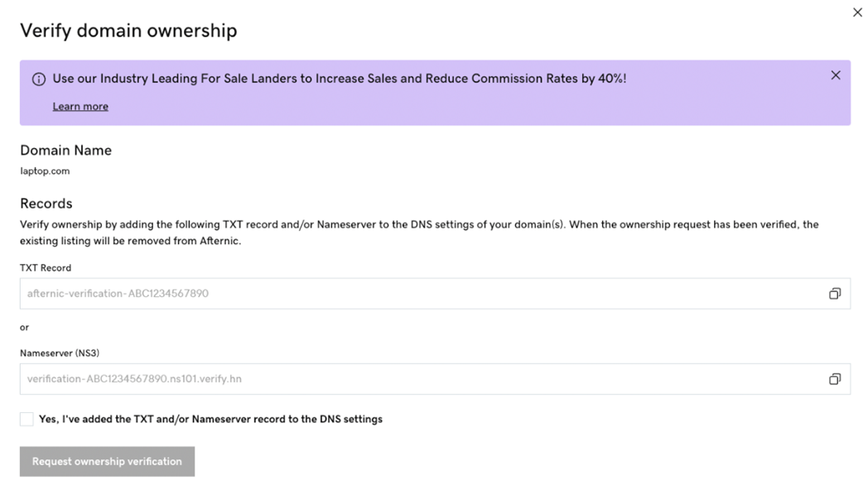Copy the Nameserver (NS3) value
This screenshot has width=868, height=495.
(834, 379)
